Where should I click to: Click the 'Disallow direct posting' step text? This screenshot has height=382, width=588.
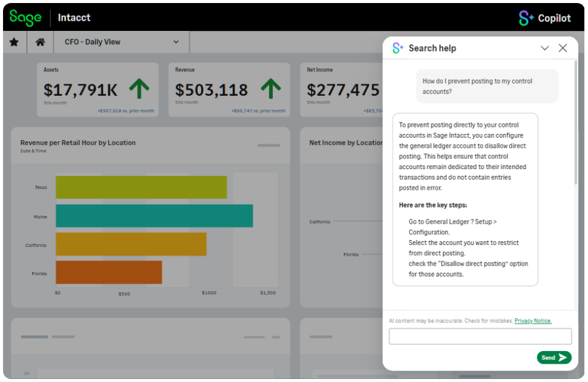[x=469, y=269]
